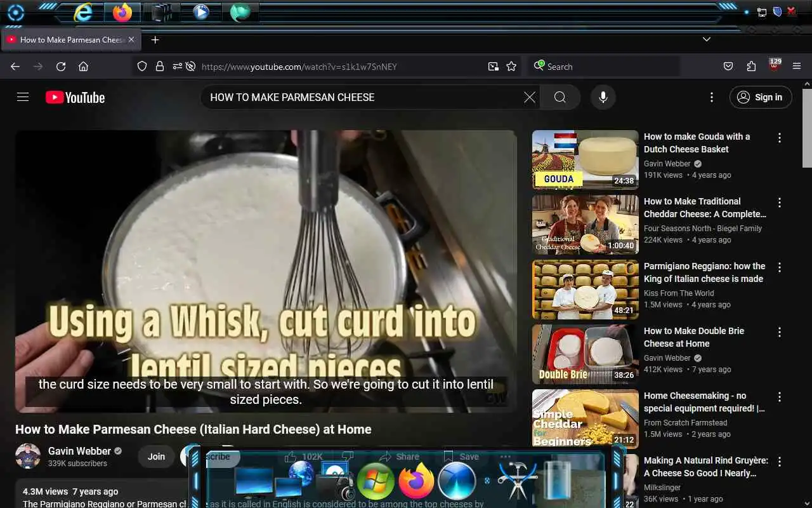Go back using browser back arrow
The image size is (812, 508).
(15, 67)
